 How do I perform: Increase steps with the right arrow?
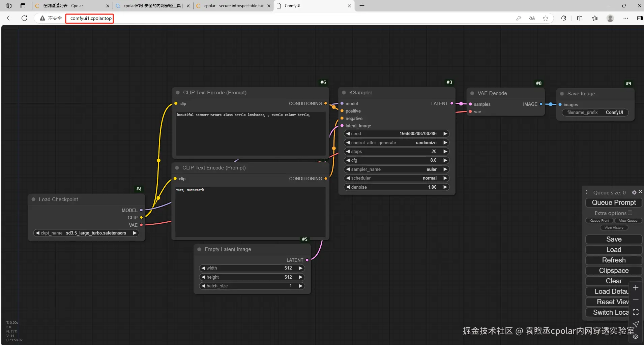(x=445, y=152)
